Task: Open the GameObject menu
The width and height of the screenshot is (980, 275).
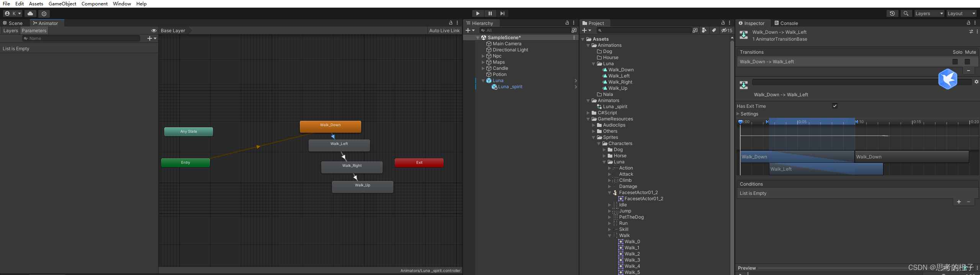Action: coord(62,3)
